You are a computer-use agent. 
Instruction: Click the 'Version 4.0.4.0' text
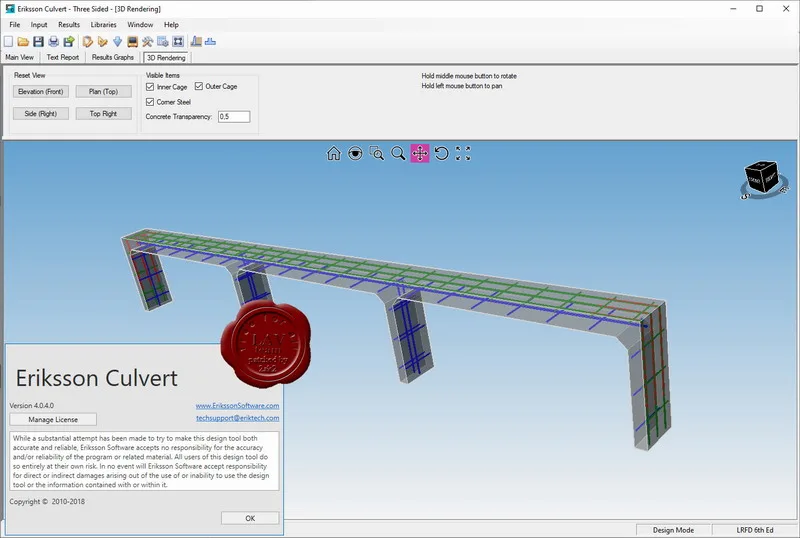pyautogui.click(x=32, y=405)
